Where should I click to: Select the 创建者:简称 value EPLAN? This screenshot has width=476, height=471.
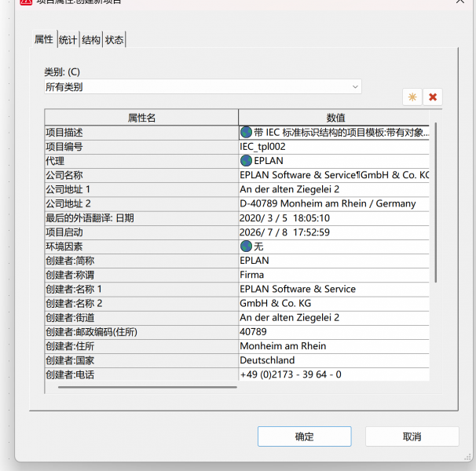[334, 261]
